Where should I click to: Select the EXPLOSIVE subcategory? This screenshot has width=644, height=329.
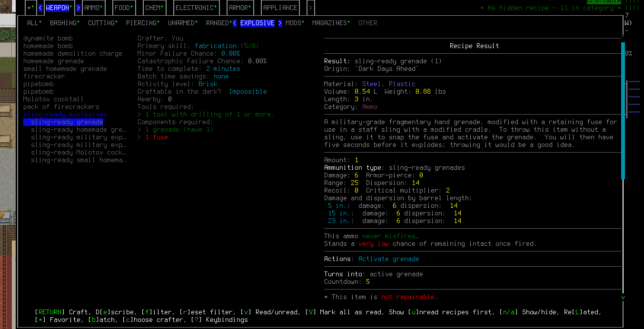[x=258, y=23]
